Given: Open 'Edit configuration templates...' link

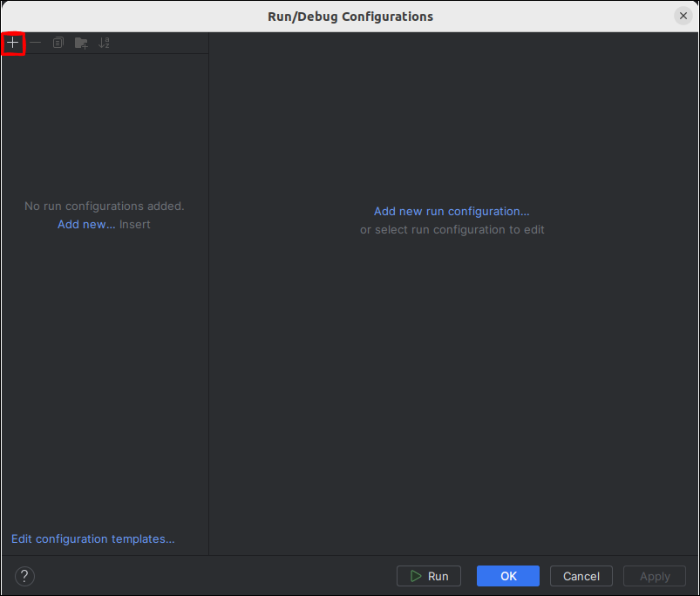Looking at the screenshot, I should 92,539.
